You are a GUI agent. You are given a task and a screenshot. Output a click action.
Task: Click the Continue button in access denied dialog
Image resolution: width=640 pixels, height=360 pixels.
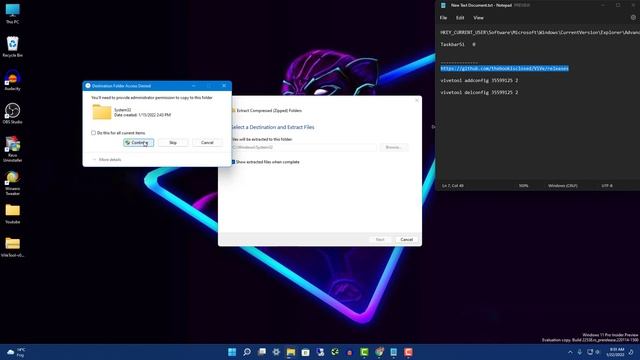[x=139, y=142]
